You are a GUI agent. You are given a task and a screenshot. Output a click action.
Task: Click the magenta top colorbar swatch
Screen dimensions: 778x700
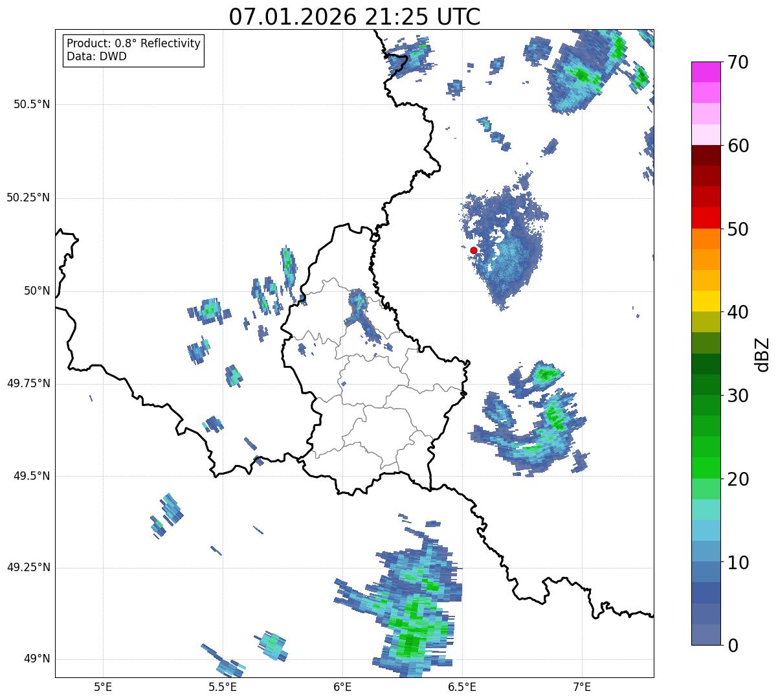pos(705,72)
